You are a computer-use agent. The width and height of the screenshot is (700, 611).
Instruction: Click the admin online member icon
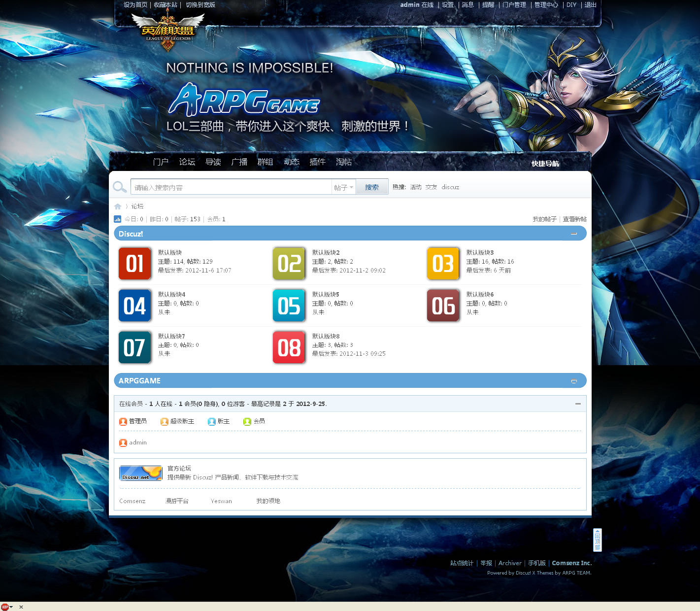(x=123, y=443)
